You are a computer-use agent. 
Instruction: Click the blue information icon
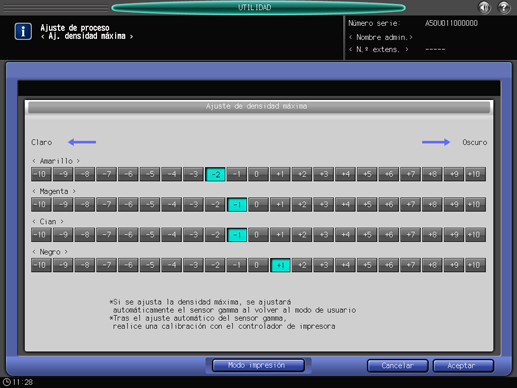[x=23, y=31]
